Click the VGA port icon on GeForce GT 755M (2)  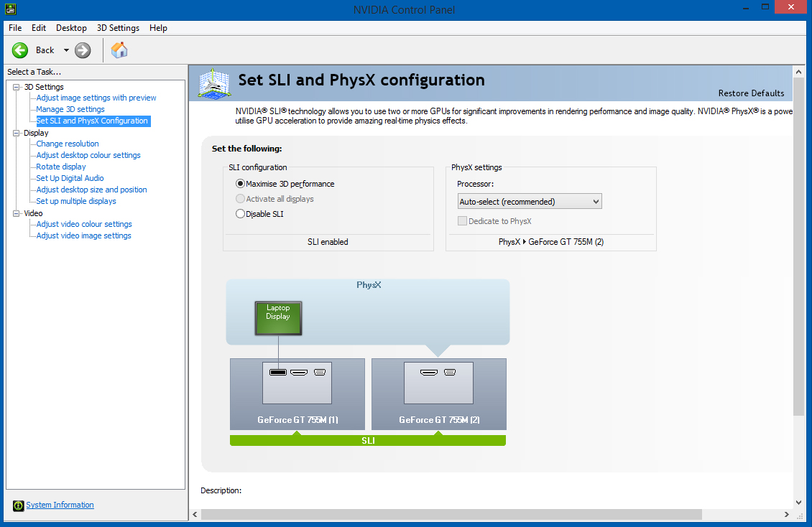[450, 373]
